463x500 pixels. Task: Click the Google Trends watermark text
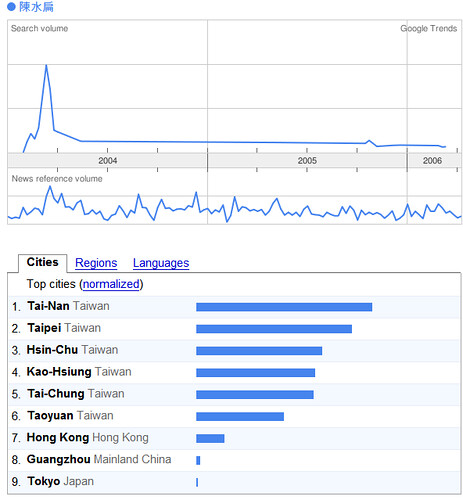coord(428,29)
